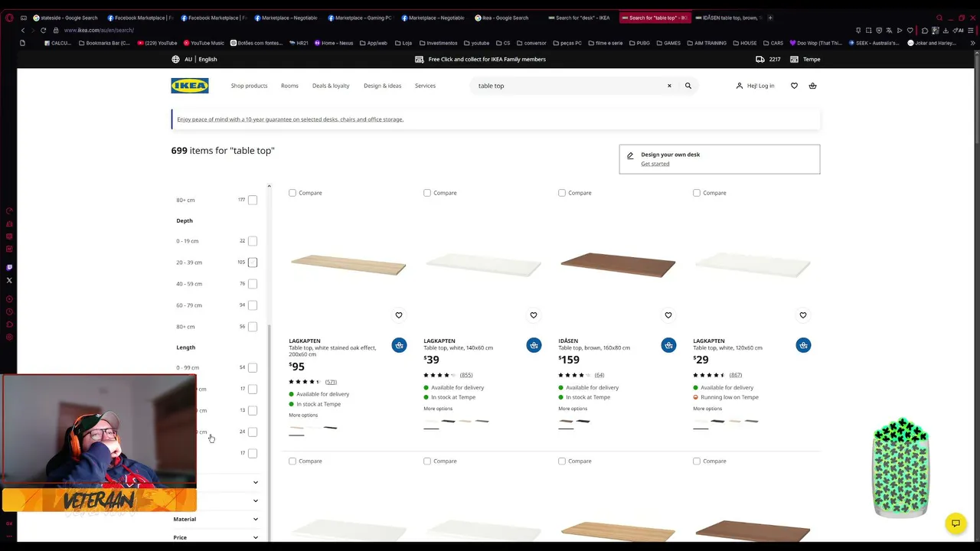Click the Get started link
The image size is (980, 551).
[x=655, y=164]
